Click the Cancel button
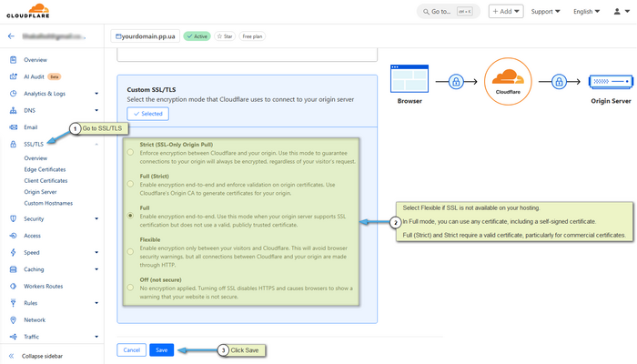This screenshot has width=637, height=364. (131, 349)
